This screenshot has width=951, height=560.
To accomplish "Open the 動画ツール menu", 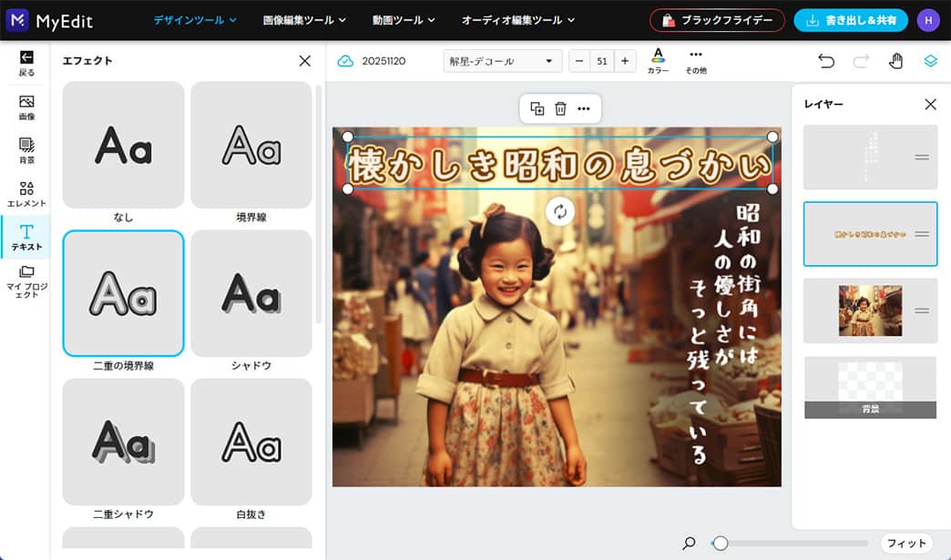I will (404, 20).
